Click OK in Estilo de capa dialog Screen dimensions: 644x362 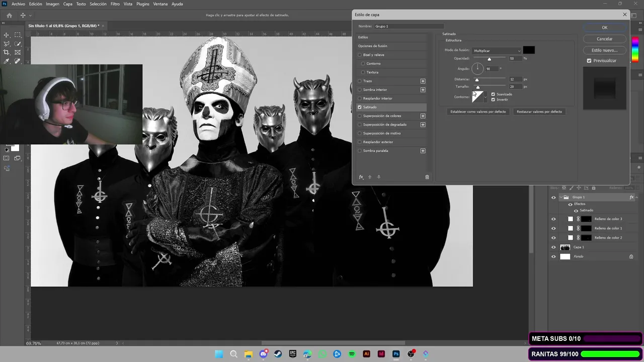[x=604, y=27]
